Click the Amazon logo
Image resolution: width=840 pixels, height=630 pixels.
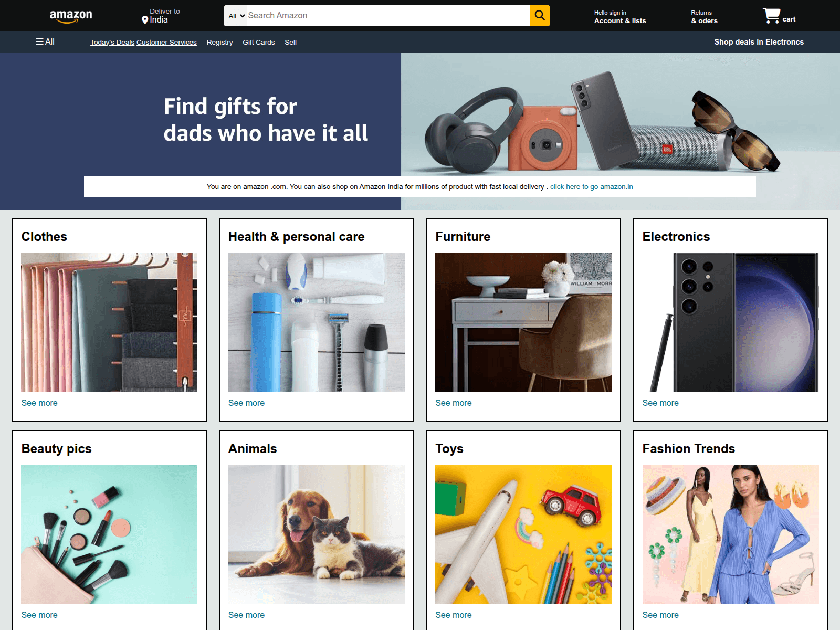(71, 16)
